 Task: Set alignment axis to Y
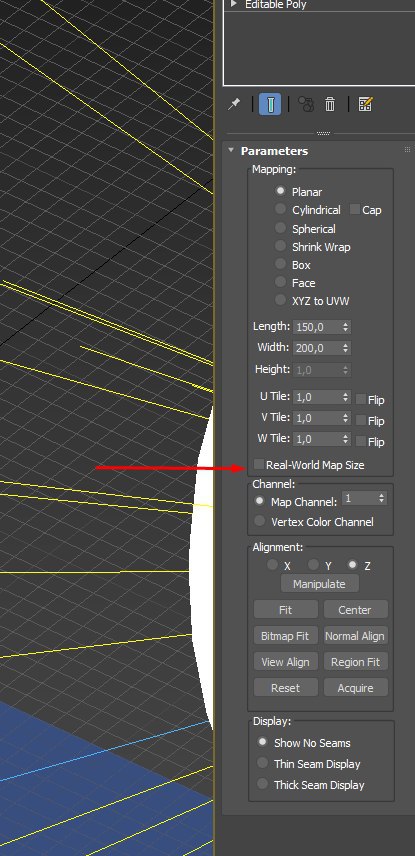[x=313, y=564]
